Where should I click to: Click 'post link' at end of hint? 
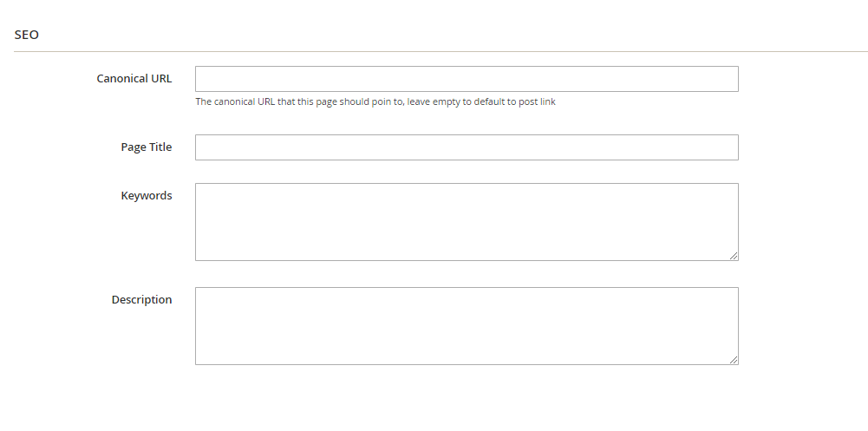pos(537,101)
